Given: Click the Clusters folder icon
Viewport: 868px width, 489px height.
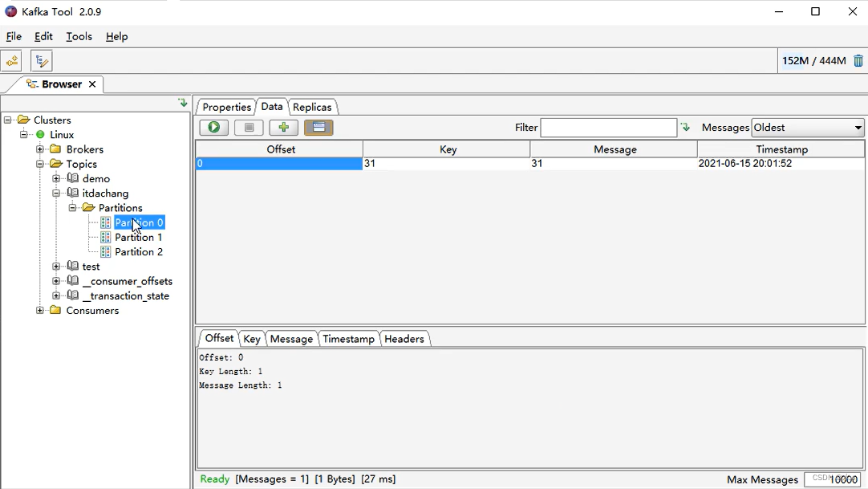Looking at the screenshot, I should click(x=23, y=120).
